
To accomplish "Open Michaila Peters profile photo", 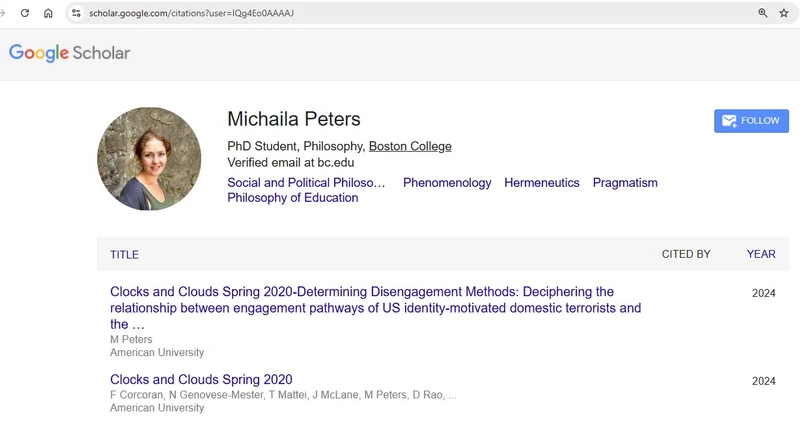I will [149, 159].
